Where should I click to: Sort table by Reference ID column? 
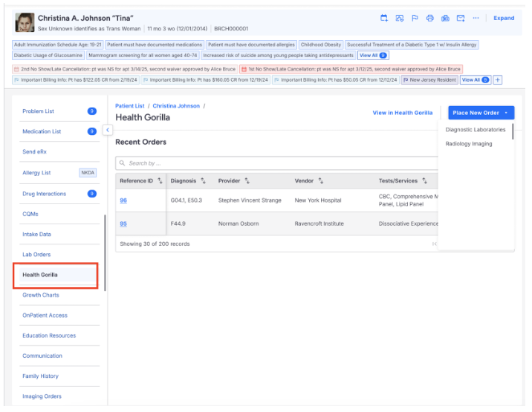pyautogui.click(x=160, y=180)
